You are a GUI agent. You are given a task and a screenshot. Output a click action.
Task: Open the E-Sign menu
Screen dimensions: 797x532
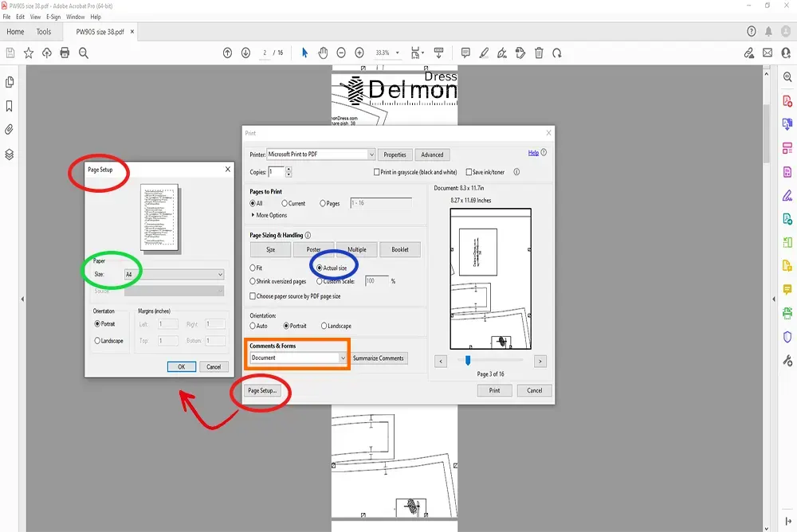[53, 17]
